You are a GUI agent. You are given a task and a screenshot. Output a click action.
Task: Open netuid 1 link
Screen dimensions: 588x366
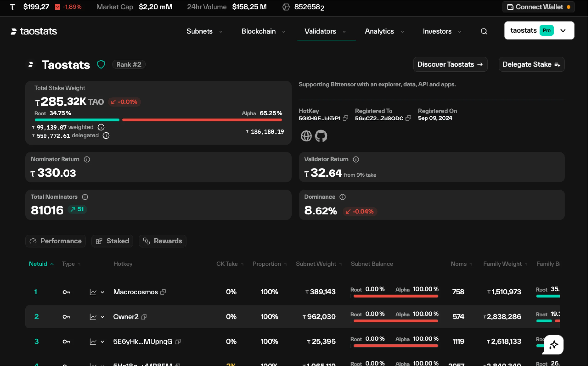click(36, 292)
